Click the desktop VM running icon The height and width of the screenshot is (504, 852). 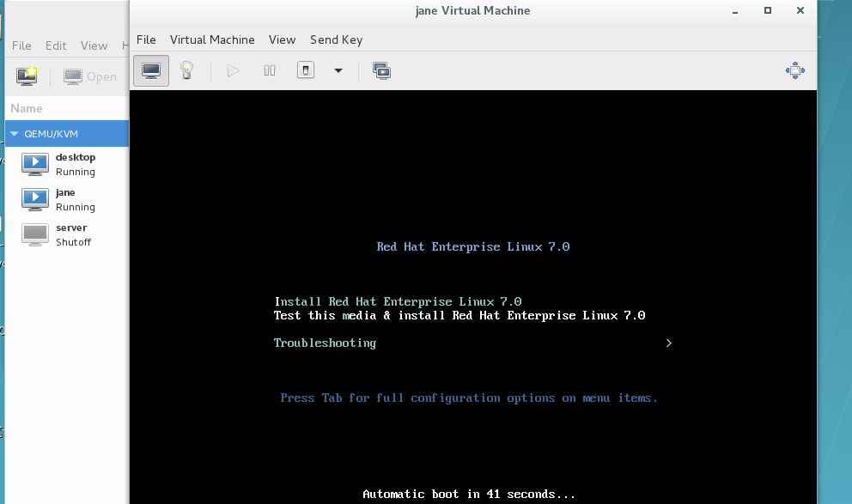[34, 164]
